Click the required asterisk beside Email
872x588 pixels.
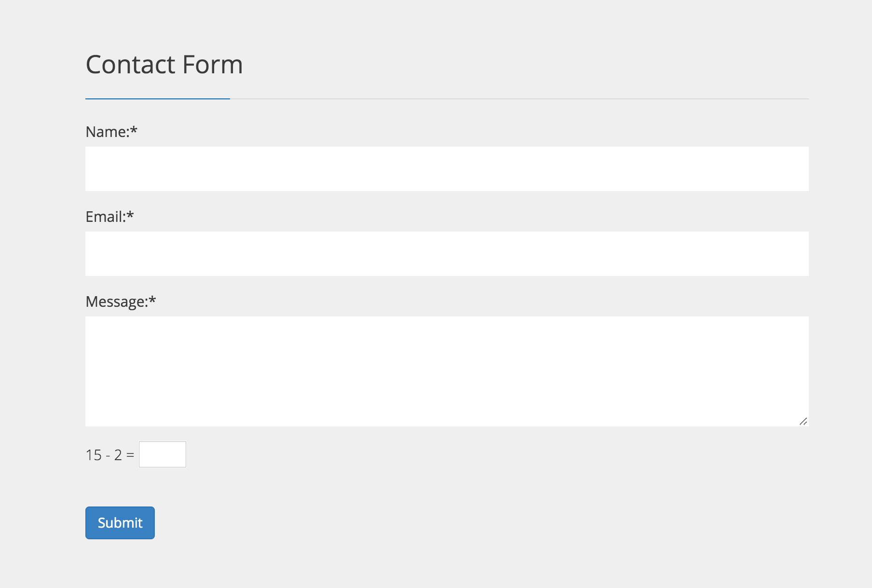pos(130,216)
